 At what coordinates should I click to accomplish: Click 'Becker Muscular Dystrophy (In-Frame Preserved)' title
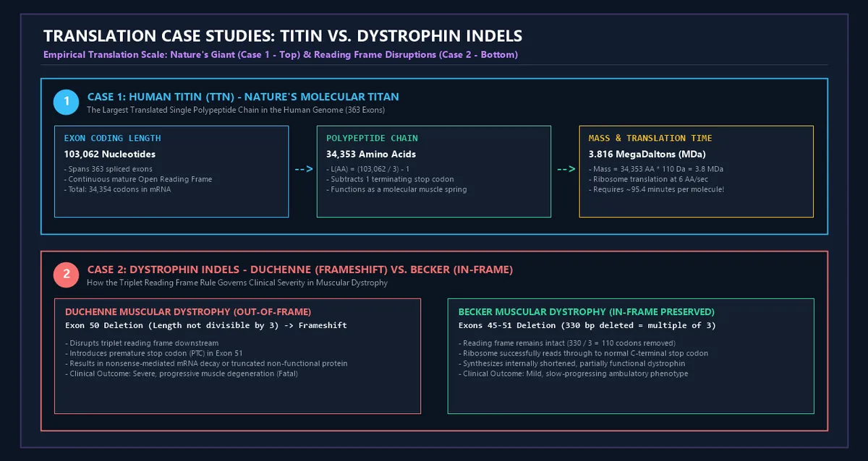(x=587, y=312)
